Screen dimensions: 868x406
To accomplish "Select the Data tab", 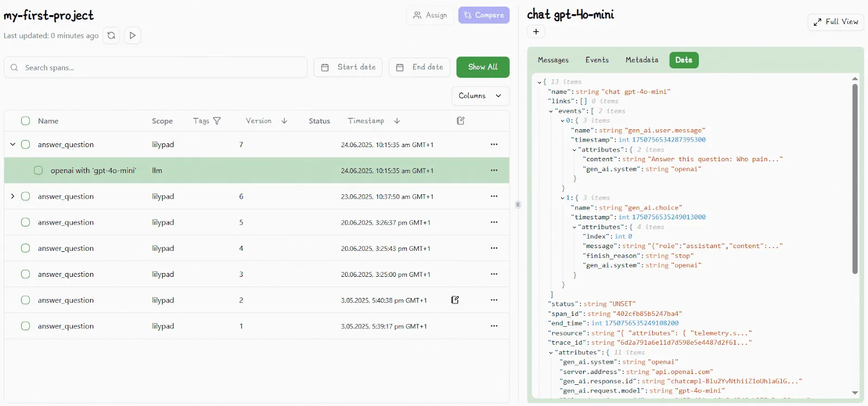I will (x=684, y=60).
